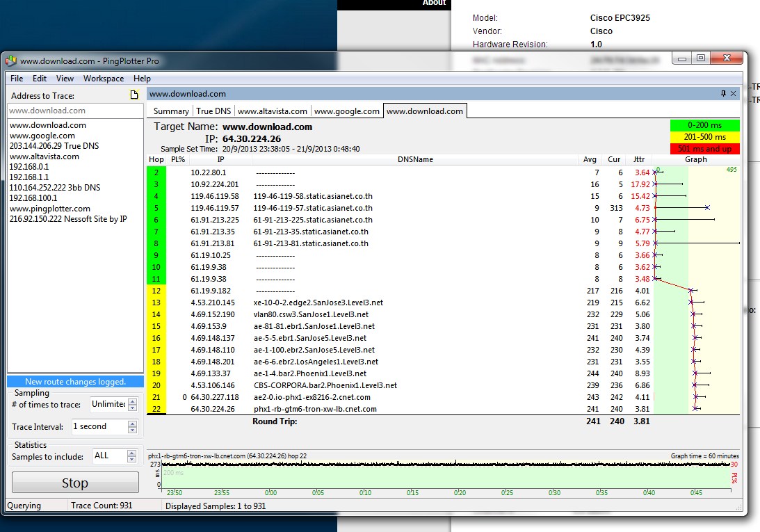Click xe-10-0-2.edge2.SanJose3.Level3.net DNS name
760x532 pixels.
[318, 303]
